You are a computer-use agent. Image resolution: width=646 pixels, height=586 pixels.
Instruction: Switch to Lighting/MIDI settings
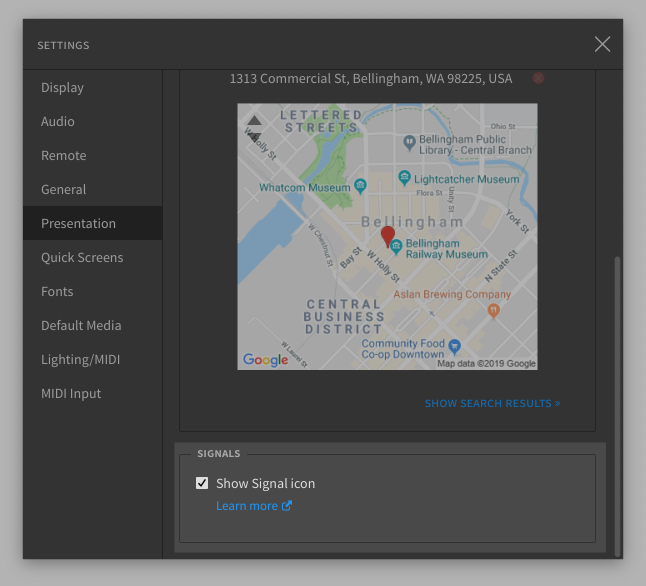coord(93,359)
